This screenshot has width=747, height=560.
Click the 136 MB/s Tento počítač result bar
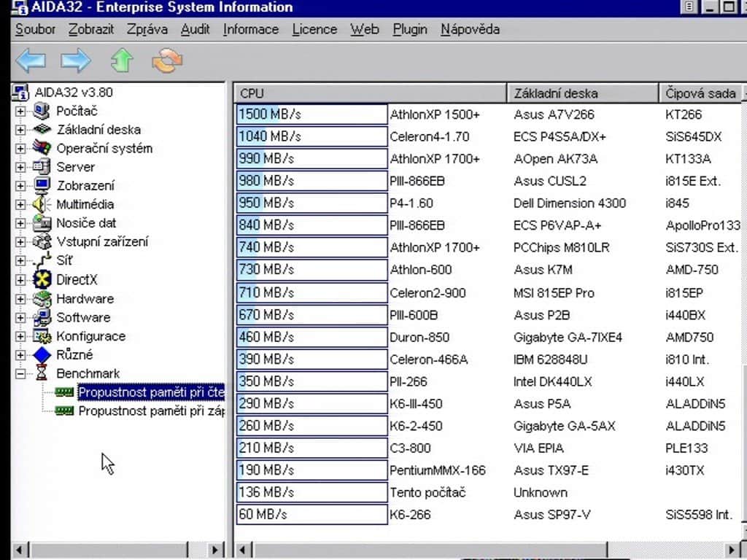point(312,492)
